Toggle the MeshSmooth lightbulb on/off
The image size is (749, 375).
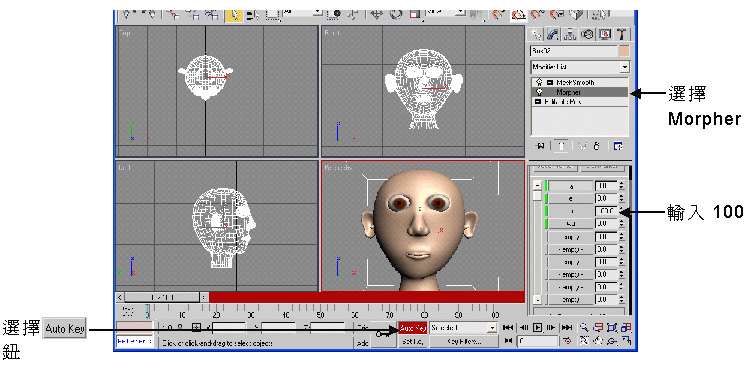539,83
